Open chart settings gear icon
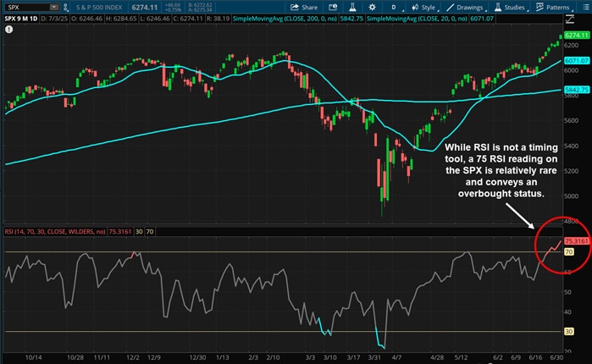The height and width of the screenshot is (364, 592). click(372, 7)
